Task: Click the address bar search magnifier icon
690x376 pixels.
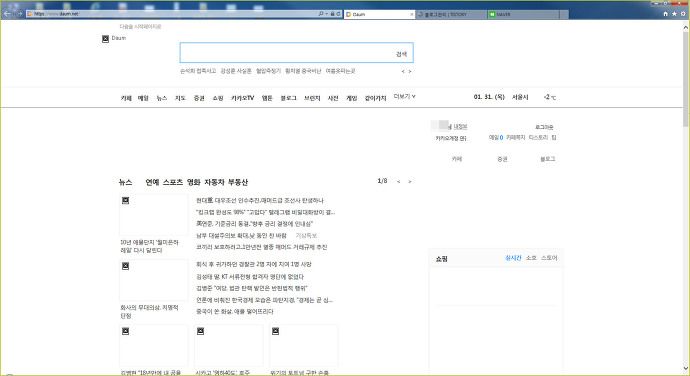Action: point(321,14)
